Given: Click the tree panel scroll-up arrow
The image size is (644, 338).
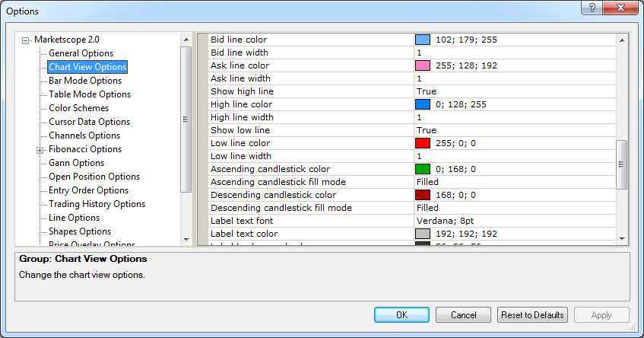Looking at the screenshot, I should pos(186,40).
